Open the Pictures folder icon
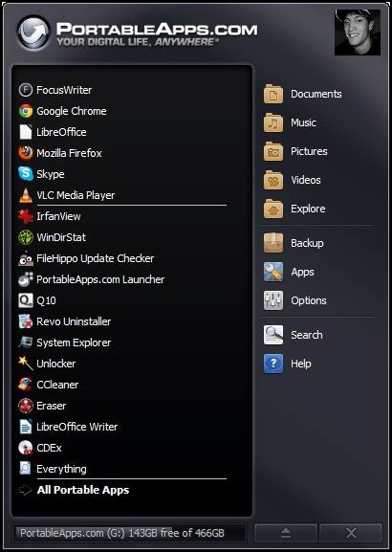The image size is (392, 552). (x=273, y=151)
